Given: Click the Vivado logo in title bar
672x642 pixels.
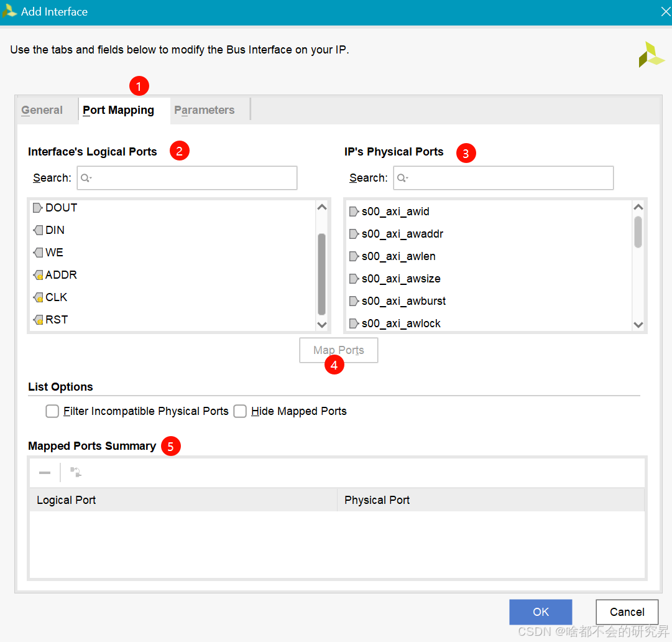Looking at the screenshot, I should [x=9, y=11].
